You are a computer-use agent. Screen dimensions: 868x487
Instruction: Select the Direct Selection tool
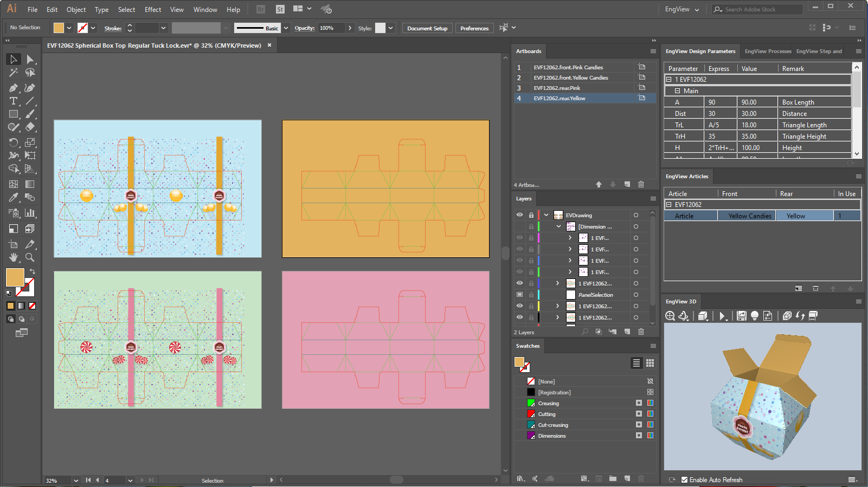click(x=30, y=59)
